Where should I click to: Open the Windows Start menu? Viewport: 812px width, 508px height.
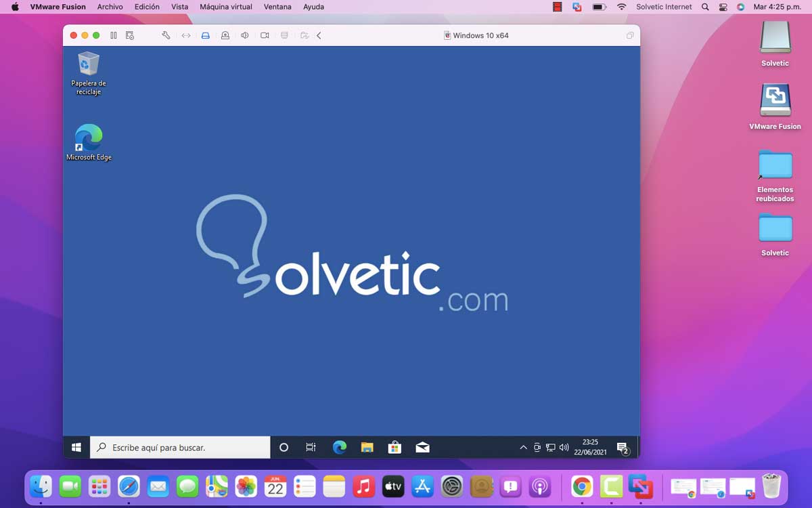click(x=76, y=447)
